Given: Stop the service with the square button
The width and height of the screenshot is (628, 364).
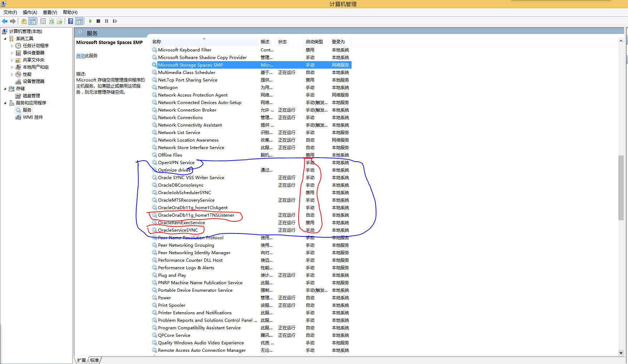Looking at the screenshot, I should [x=98, y=21].
